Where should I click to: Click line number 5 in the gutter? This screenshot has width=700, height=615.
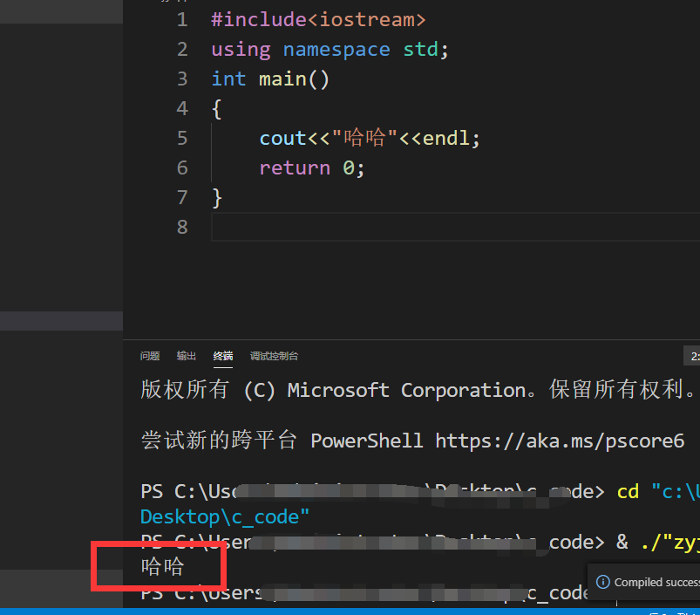(x=182, y=138)
